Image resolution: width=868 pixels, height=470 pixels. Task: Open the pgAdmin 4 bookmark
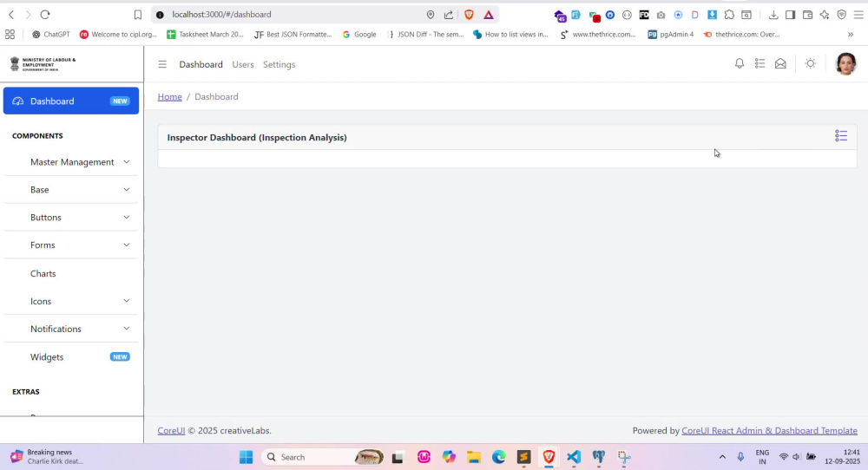pyautogui.click(x=670, y=35)
